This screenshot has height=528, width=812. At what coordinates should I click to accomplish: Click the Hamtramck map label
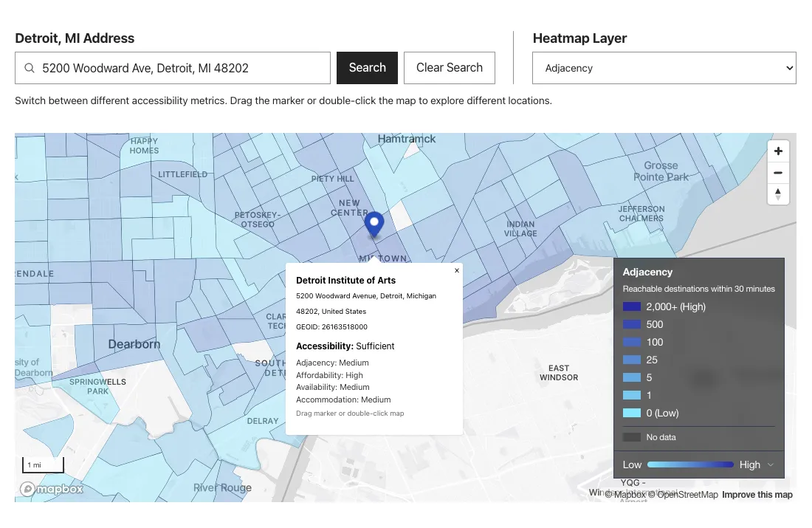407,139
